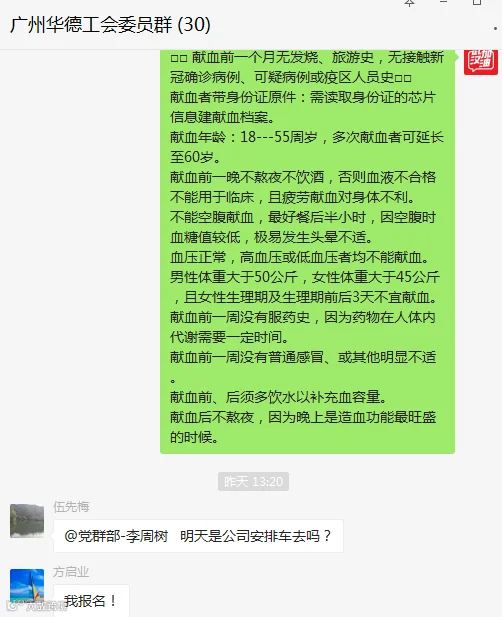Viewport: 502px width, 617px height.
Task: Open chat info via the dots icon
Action: click(495, 28)
